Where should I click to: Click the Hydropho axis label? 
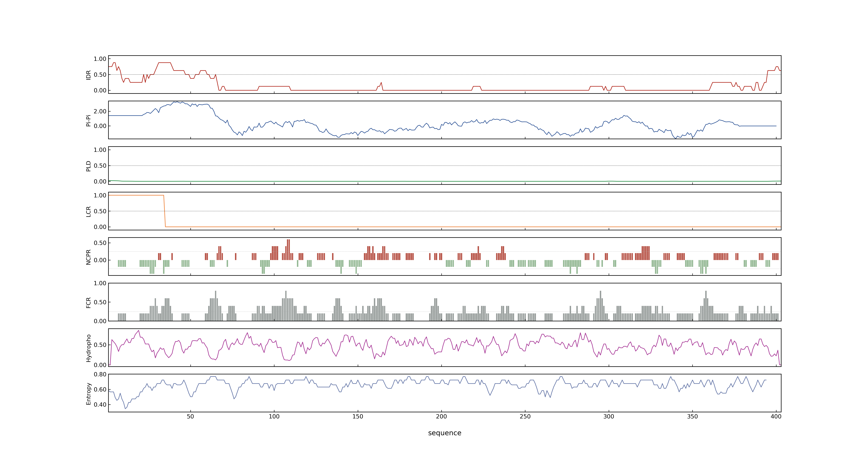[x=89, y=348]
